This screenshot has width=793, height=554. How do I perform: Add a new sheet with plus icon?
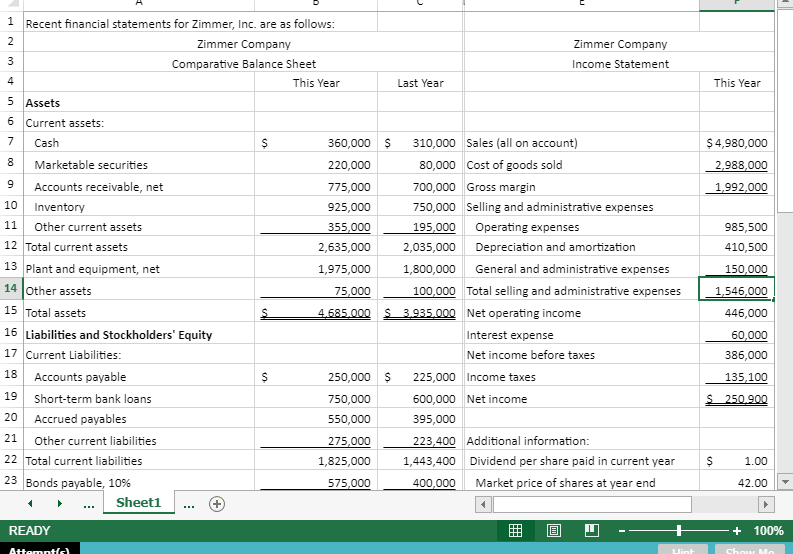coord(217,504)
